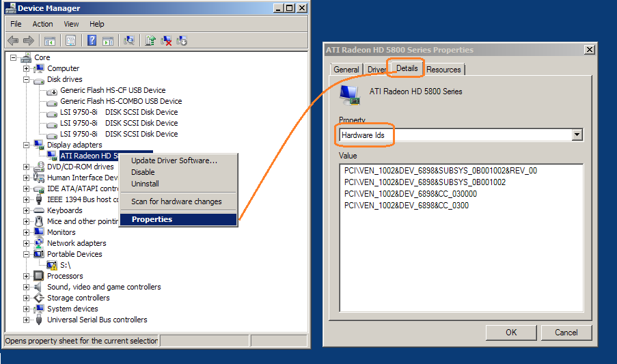Click the Display adapters category icon
Viewport: 617px width, 364px height.
tap(39, 145)
